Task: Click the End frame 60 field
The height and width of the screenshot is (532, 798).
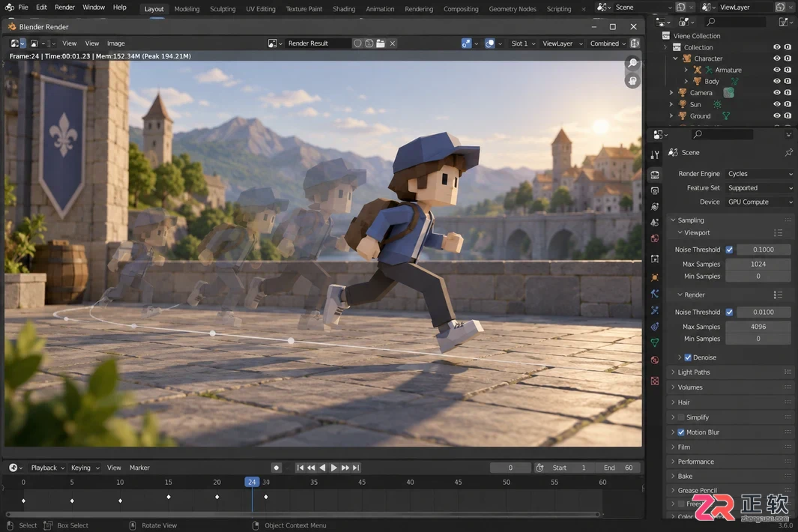Action: (x=618, y=468)
